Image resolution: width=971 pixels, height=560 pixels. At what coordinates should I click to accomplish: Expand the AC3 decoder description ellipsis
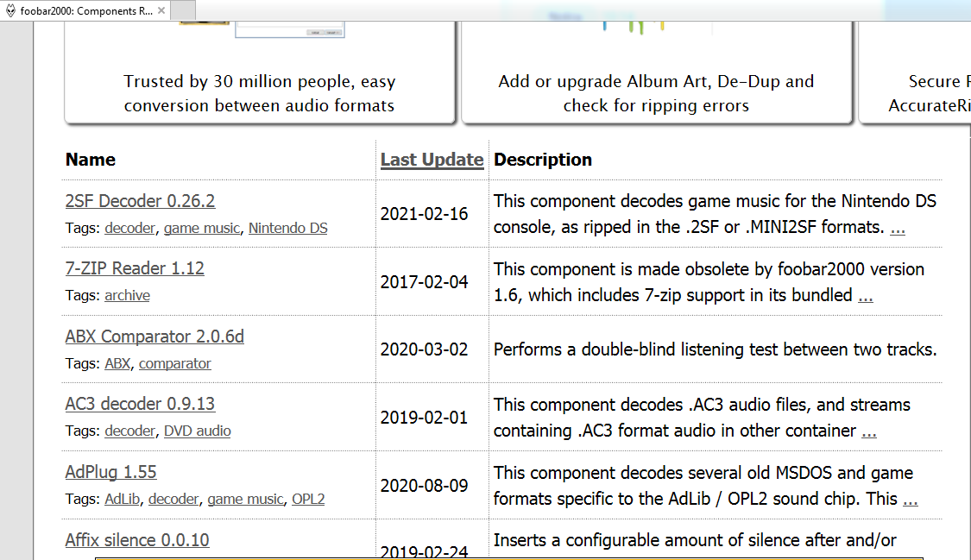868,431
